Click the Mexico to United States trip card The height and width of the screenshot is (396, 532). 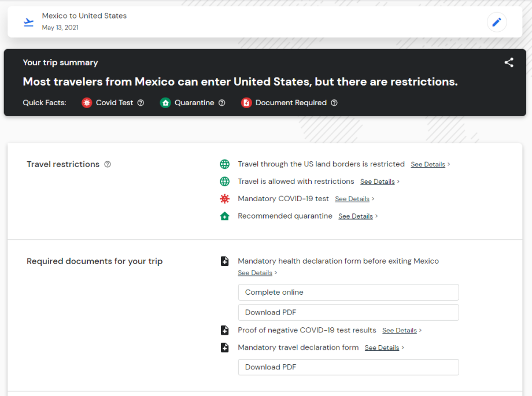pyautogui.click(x=231, y=22)
